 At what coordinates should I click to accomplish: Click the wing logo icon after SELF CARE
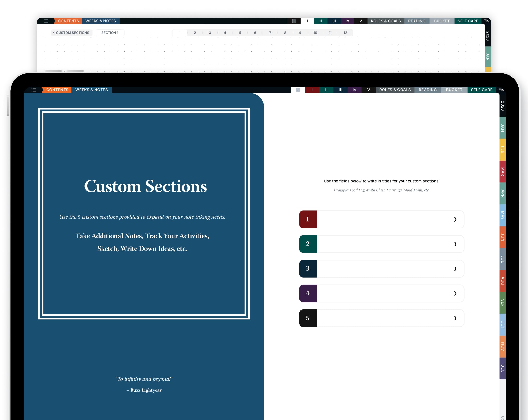point(501,90)
